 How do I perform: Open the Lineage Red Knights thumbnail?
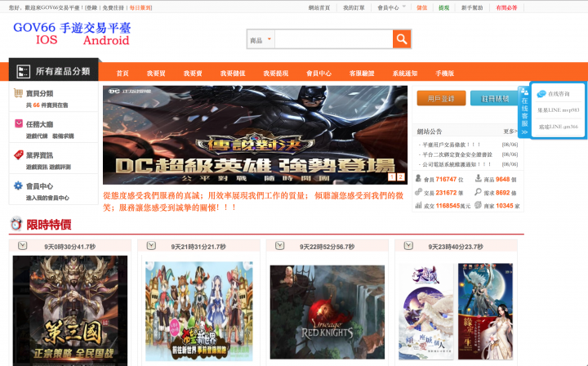327,312
